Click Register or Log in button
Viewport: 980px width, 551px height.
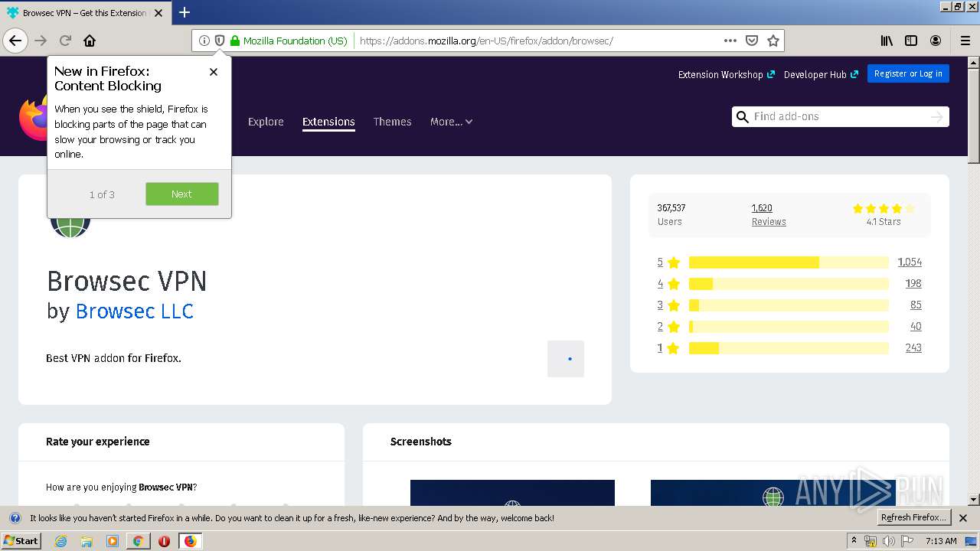point(908,73)
